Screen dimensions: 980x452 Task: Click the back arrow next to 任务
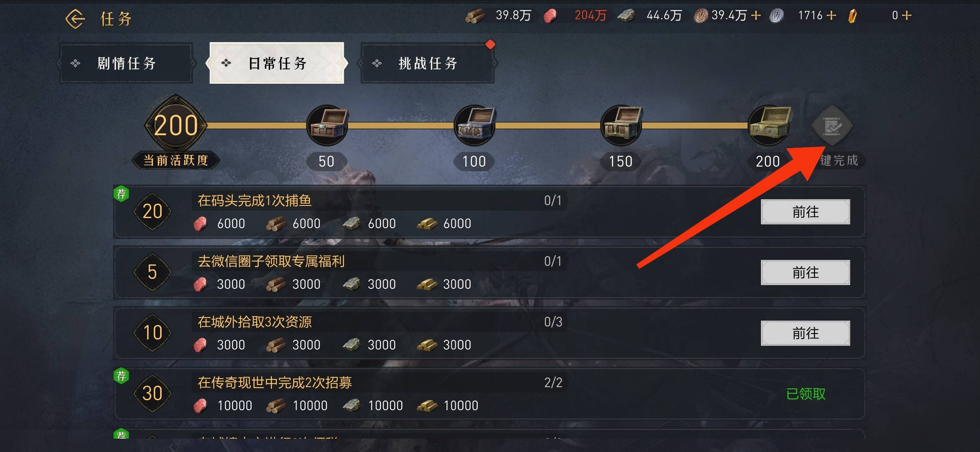click(x=75, y=19)
